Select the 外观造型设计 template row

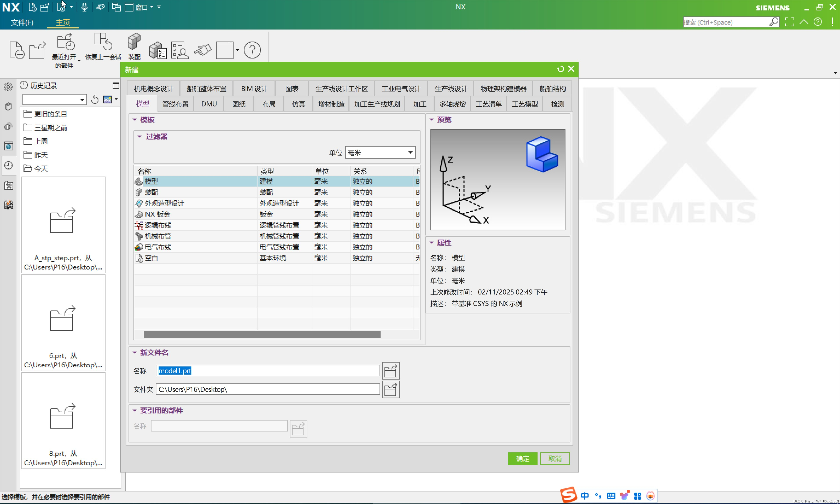coord(277,203)
